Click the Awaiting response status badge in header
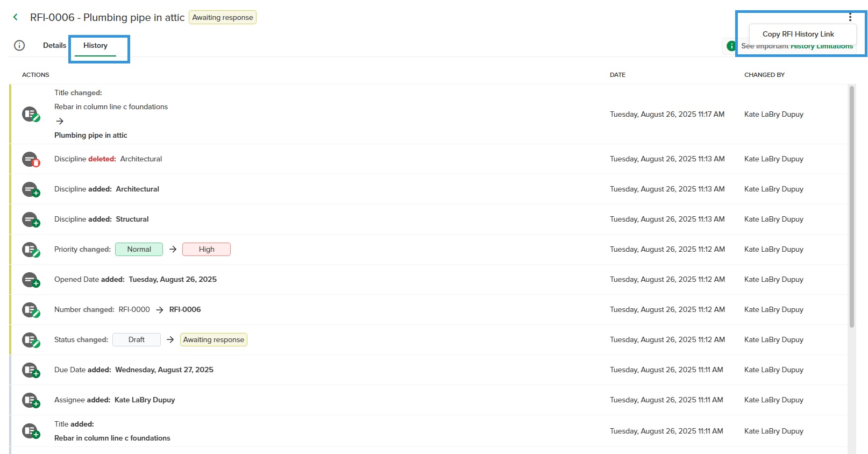The image size is (868, 454). [223, 17]
